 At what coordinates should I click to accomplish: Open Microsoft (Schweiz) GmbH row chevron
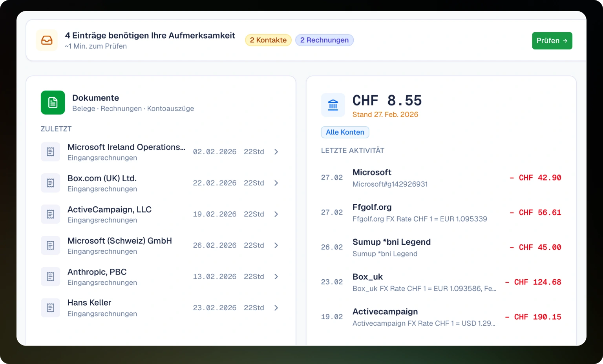(x=276, y=245)
